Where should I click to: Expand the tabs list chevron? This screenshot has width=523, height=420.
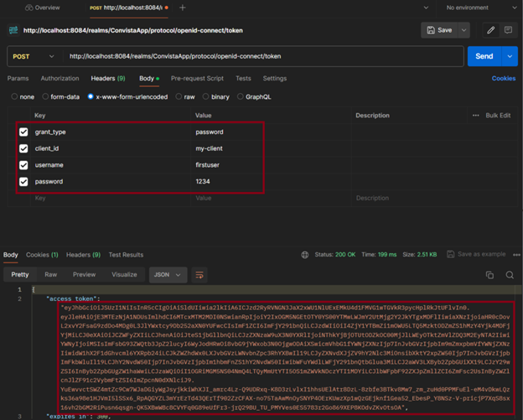(x=426, y=8)
